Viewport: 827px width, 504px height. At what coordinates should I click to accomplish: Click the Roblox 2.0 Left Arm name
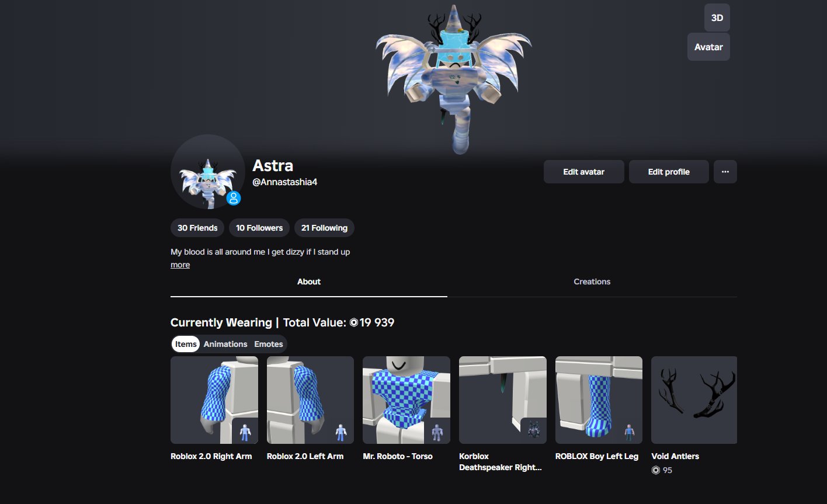(305, 456)
